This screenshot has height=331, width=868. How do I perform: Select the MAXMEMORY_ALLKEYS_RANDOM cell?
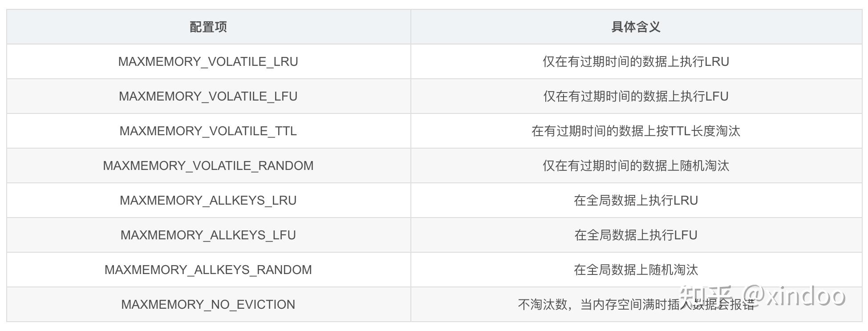(x=208, y=270)
